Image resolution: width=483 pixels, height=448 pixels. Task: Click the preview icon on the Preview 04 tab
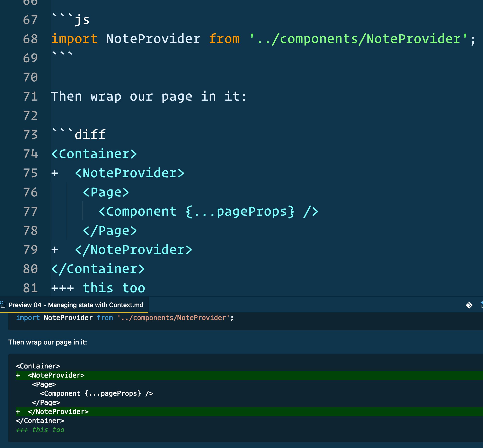(x=3, y=304)
